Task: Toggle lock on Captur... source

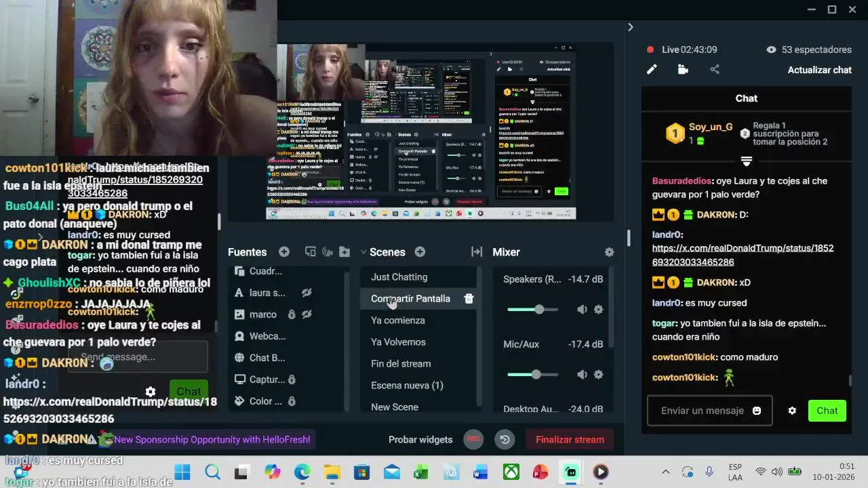Action: [x=292, y=380]
